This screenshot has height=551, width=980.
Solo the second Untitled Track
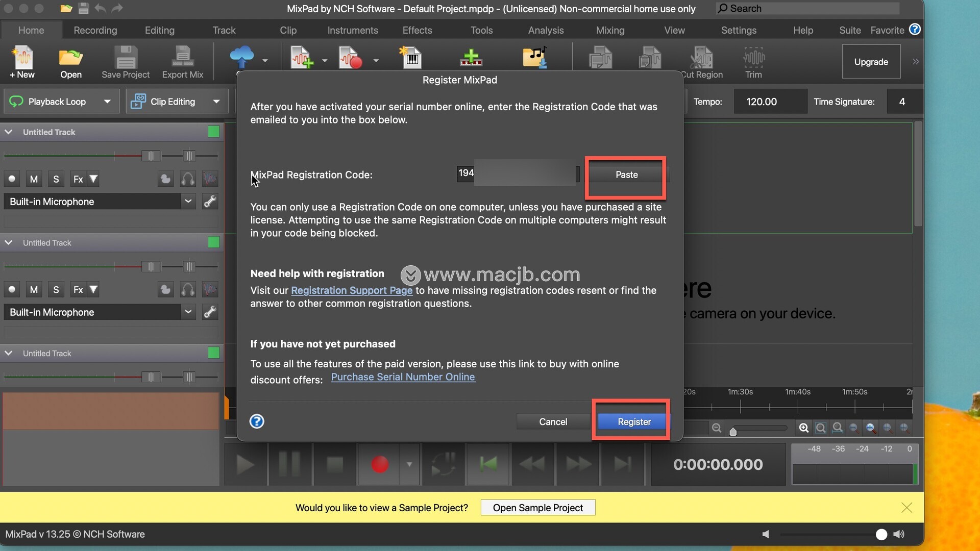(56, 290)
